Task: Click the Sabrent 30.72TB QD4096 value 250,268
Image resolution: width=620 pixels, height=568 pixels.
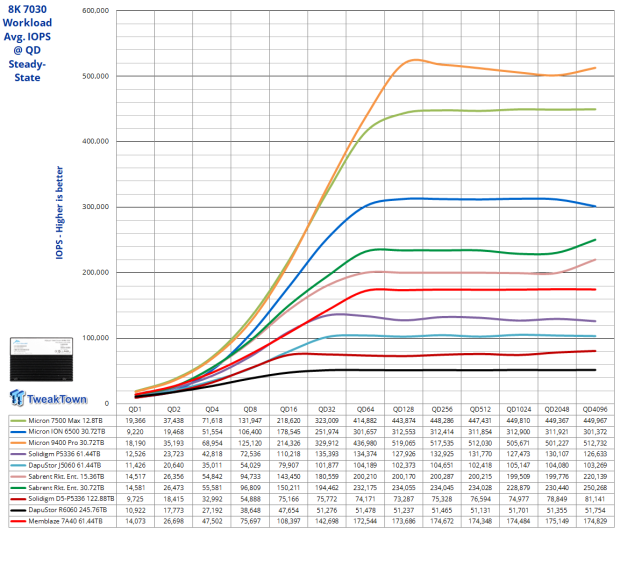Action: [x=595, y=488]
